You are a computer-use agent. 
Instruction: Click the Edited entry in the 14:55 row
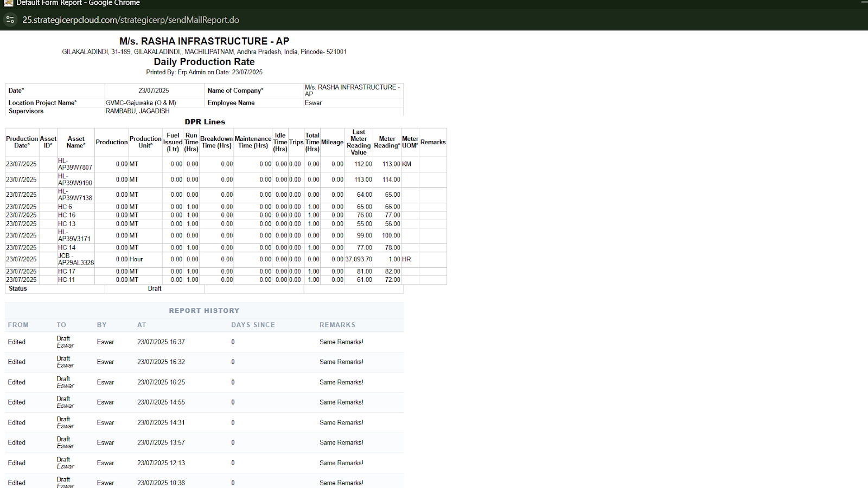coord(17,402)
